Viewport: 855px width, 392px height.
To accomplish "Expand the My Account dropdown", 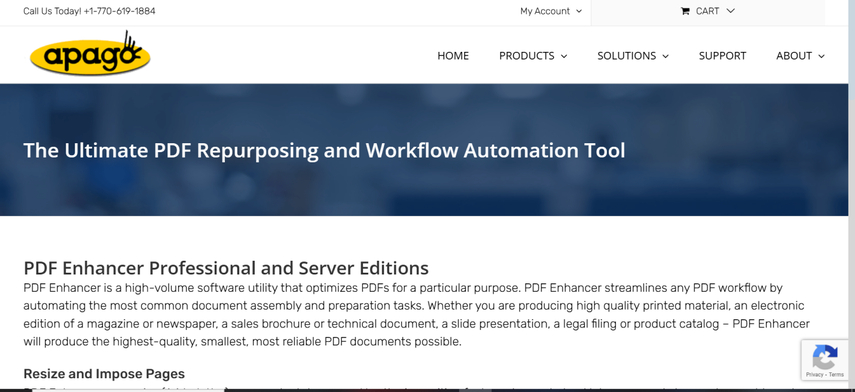I will [x=551, y=11].
